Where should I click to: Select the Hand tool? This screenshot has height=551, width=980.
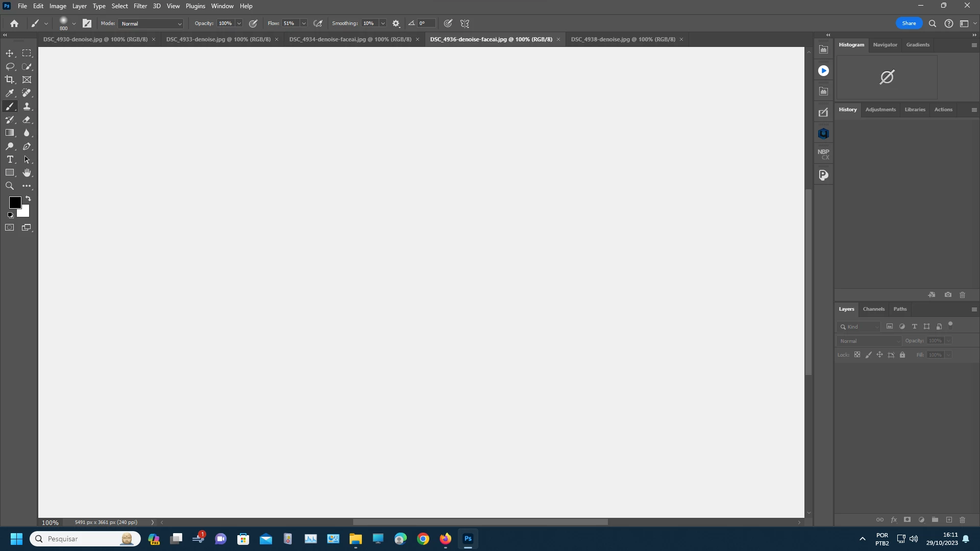[27, 173]
